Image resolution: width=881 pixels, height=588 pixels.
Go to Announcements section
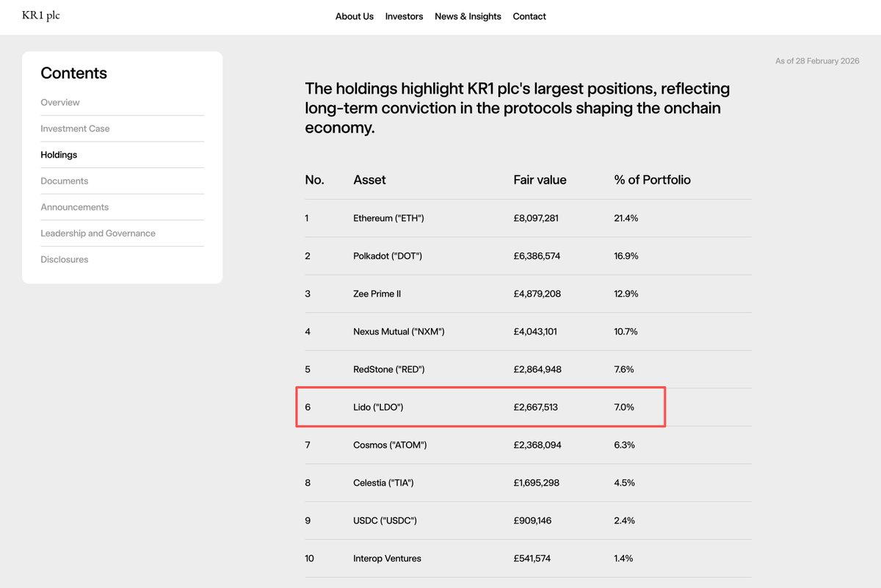pos(75,207)
